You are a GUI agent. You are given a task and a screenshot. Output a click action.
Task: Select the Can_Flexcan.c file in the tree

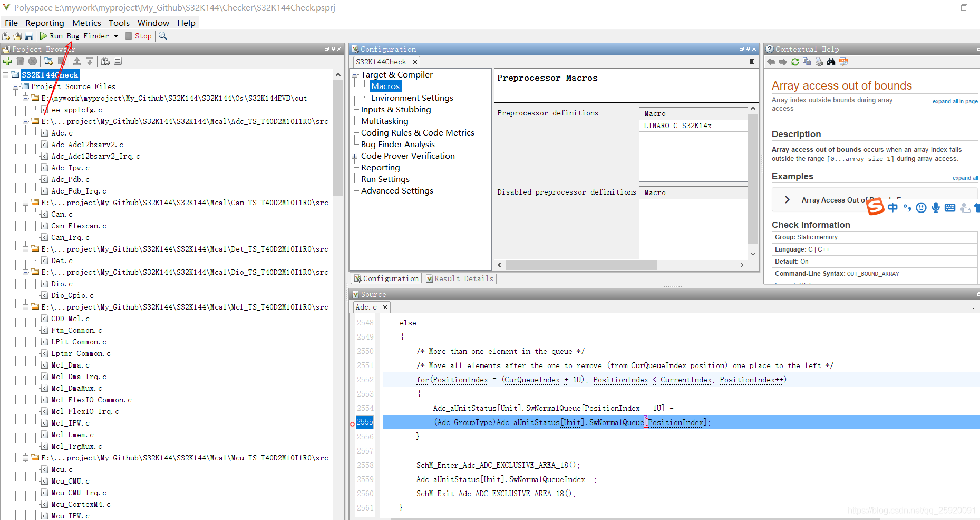pos(79,226)
